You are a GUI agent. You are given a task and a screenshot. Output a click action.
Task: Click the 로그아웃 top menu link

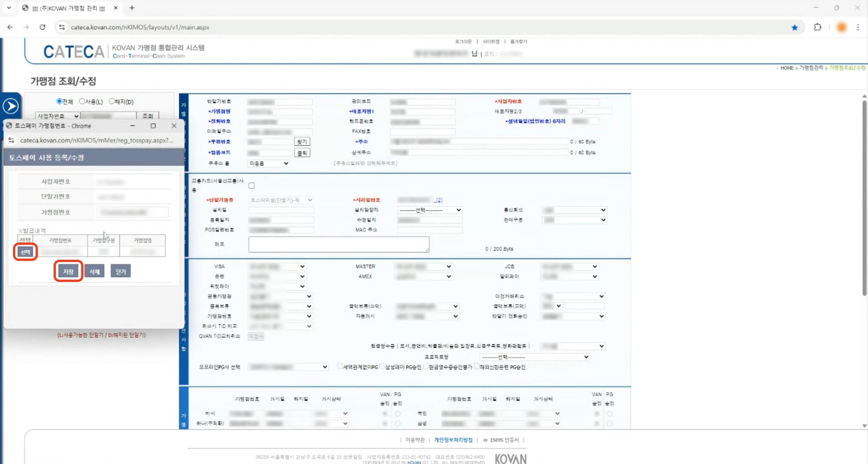coord(463,42)
